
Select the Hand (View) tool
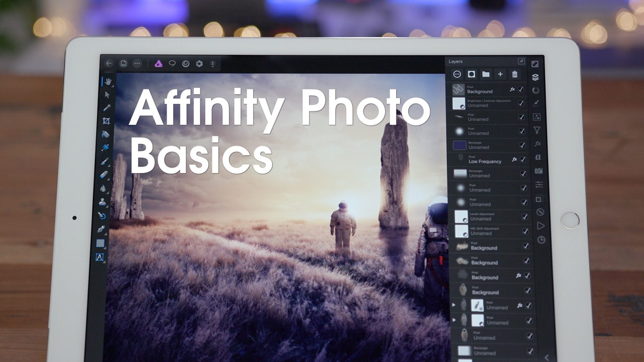pos(108,82)
